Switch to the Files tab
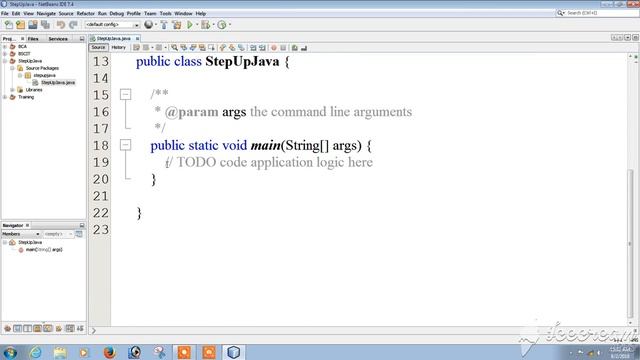 pyautogui.click(x=33, y=39)
